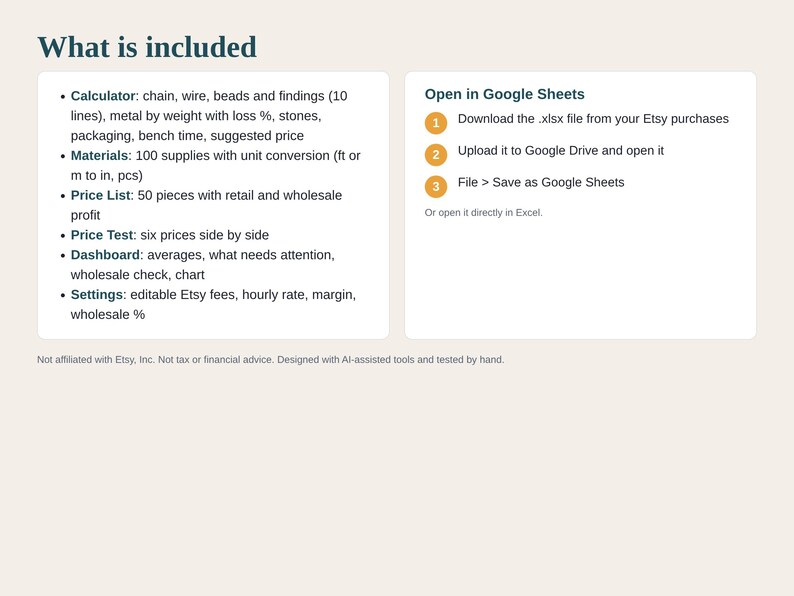Image resolution: width=794 pixels, height=596 pixels.
Task: Click the "Not affiliated with Etsy, Inc." disclaimer
Action: coord(271,360)
